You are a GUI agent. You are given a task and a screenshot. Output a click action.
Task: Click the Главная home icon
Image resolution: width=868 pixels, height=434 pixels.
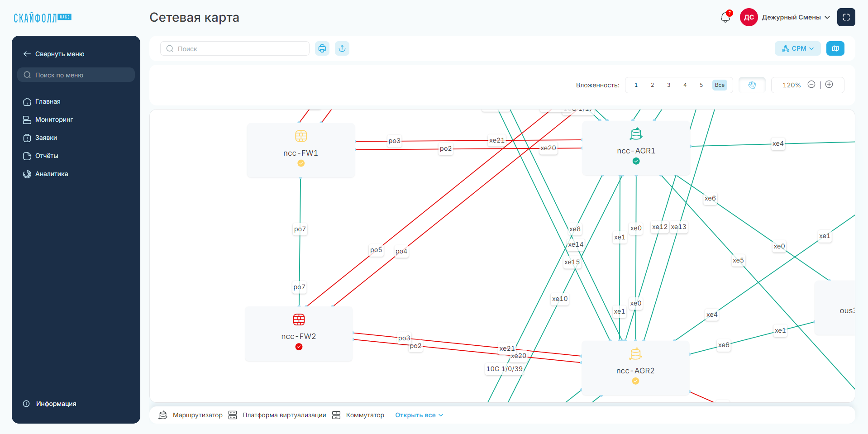click(x=27, y=101)
